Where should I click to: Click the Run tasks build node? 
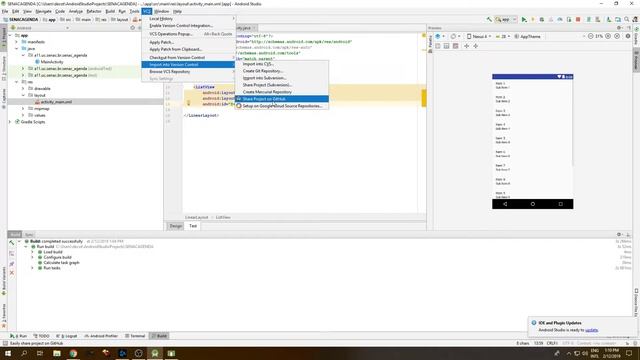pos(52,268)
